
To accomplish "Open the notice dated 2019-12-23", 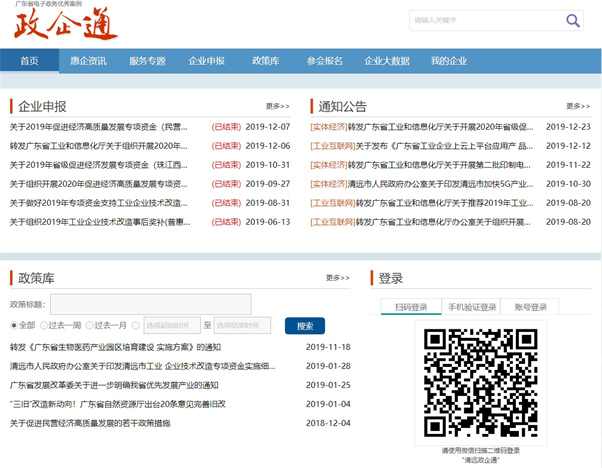I will (422, 127).
